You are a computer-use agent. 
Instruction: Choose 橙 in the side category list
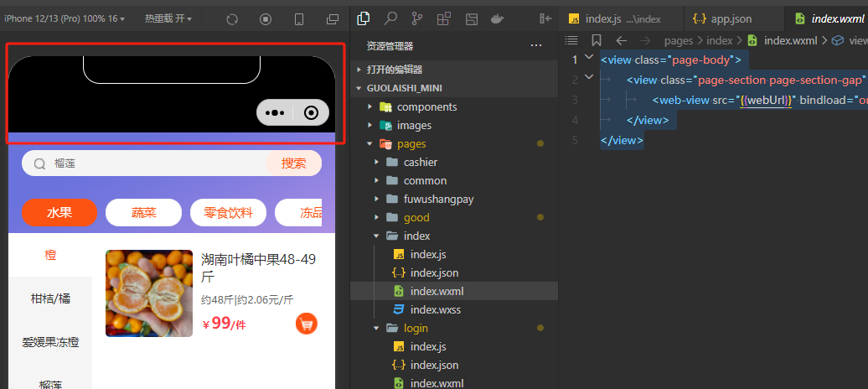tap(50, 256)
